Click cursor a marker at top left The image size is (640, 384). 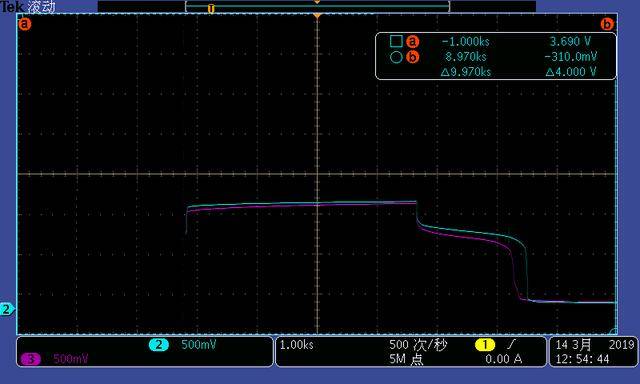(x=24, y=24)
